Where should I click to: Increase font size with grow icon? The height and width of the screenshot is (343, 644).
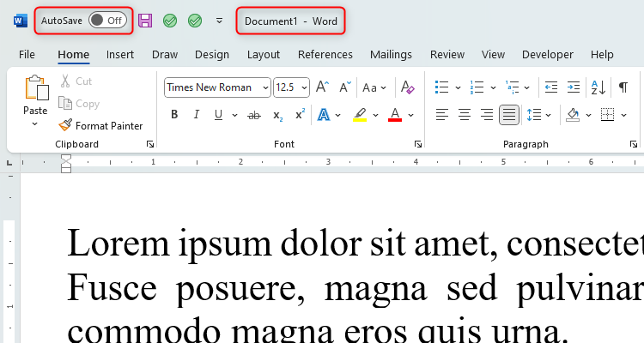[323, 87]
